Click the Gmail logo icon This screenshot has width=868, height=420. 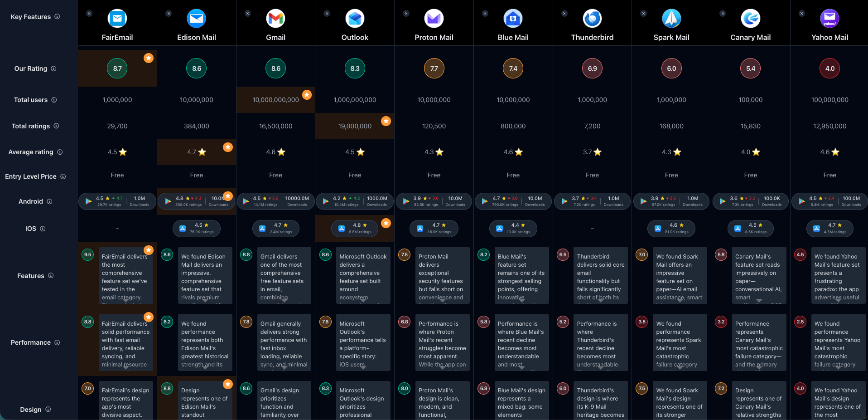click(275, 19)
